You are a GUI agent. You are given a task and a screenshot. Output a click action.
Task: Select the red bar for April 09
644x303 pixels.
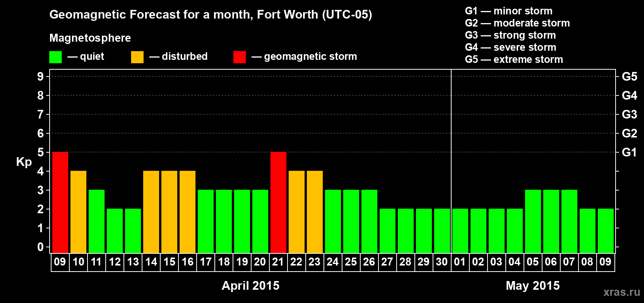click(x=60, y=203)
